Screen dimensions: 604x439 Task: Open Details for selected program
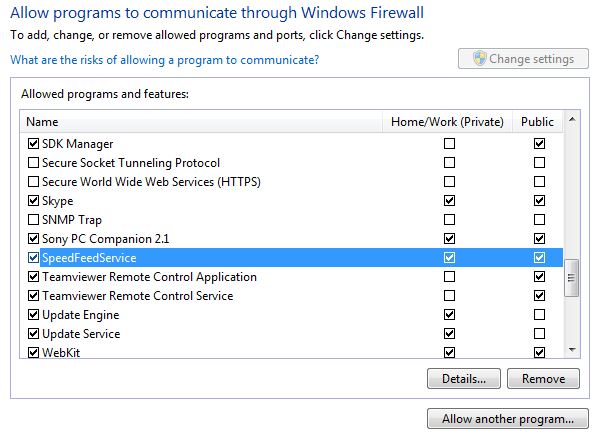(x=464, y=379)
